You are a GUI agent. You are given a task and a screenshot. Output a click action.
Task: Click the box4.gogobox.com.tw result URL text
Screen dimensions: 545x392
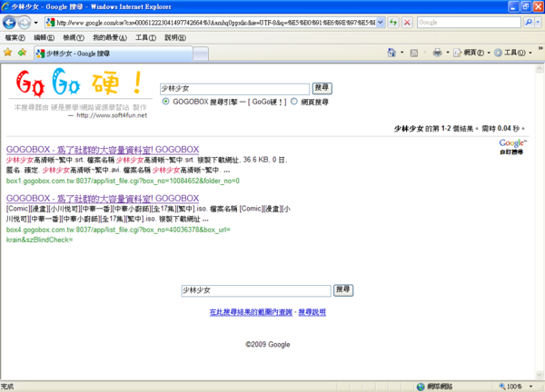click(118, 235)
